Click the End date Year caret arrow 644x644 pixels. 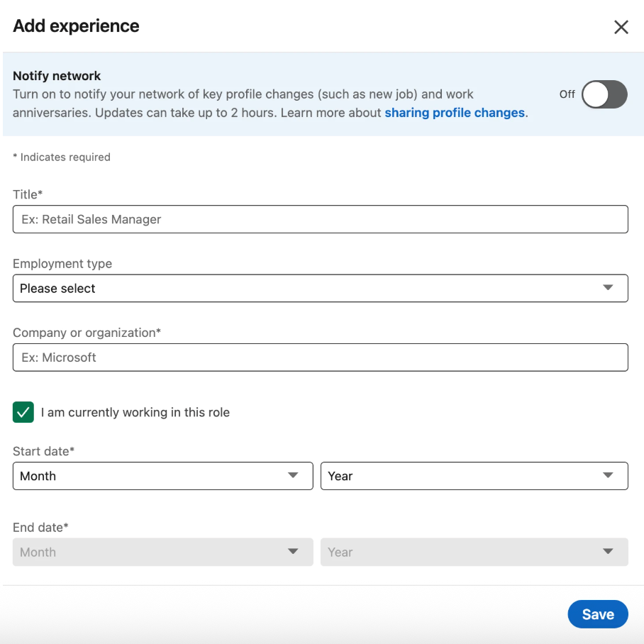pyautogui.click(x=608, y=552)
